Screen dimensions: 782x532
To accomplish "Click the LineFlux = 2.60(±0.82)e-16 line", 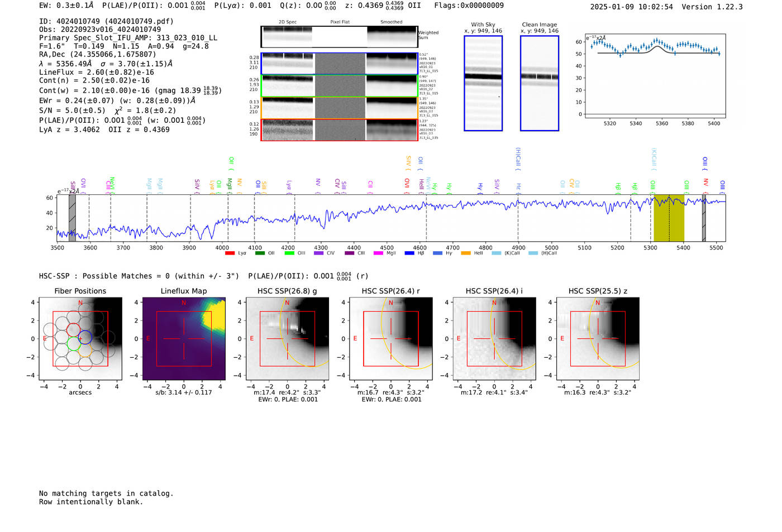I will click(x=97, y=72).
